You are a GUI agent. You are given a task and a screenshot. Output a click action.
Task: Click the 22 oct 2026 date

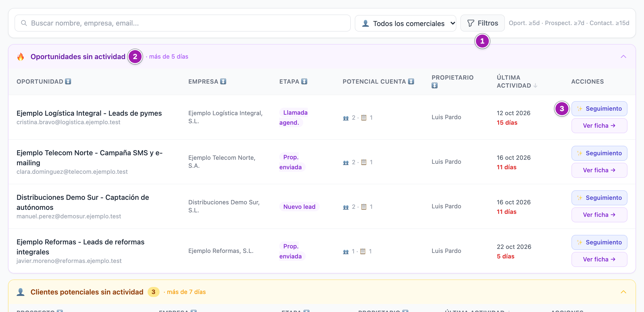click(514, 247)
